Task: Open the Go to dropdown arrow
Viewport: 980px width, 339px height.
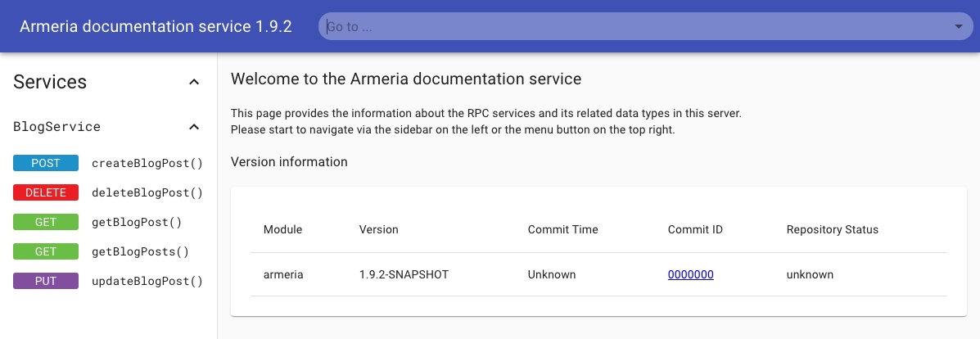Action: (x=959, y=26)
